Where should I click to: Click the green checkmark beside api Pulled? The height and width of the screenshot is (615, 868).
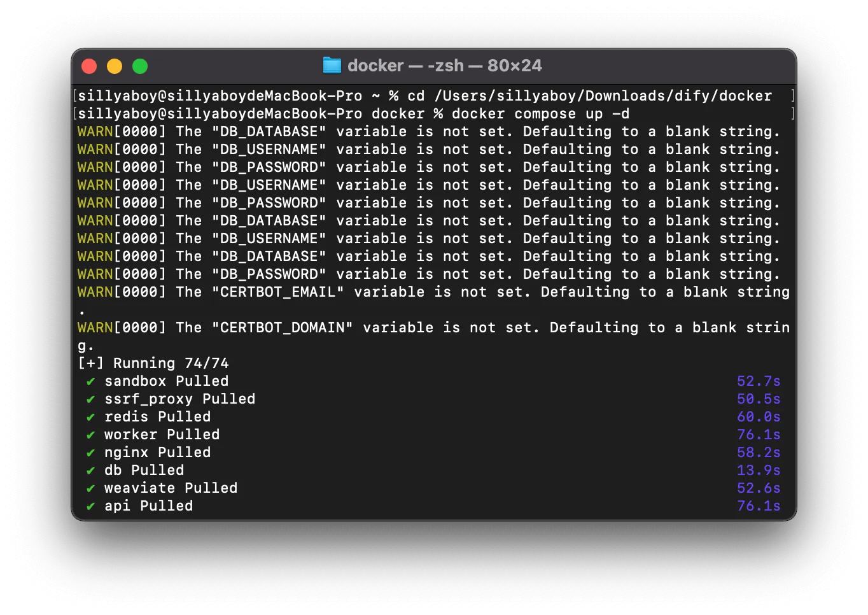point(90,506)
